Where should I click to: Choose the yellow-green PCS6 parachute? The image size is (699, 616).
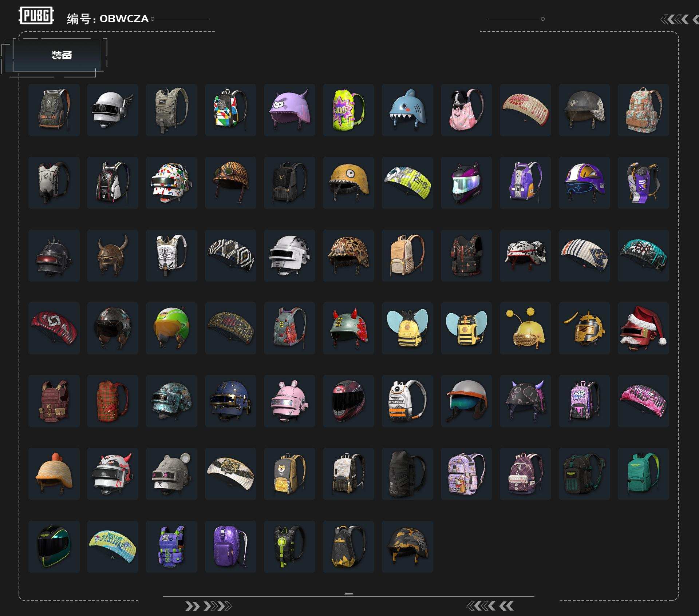(407, 183)
